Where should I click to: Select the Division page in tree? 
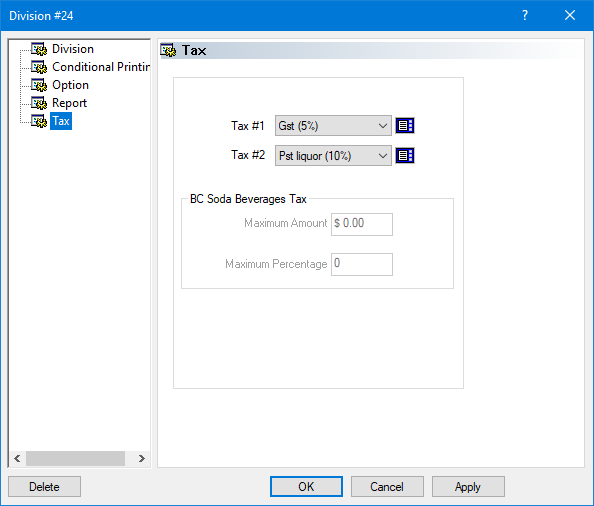[73, 49]
